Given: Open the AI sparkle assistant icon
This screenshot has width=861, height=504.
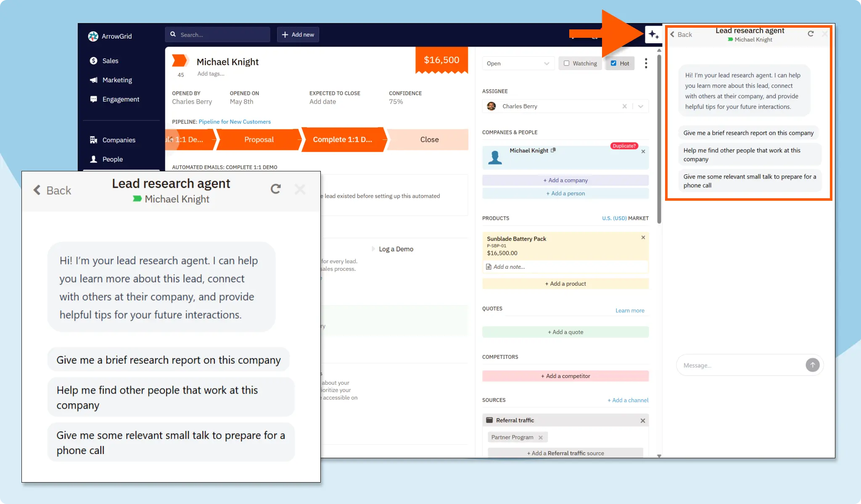Looking at the screenshot, I should click(x=653, y=34).
